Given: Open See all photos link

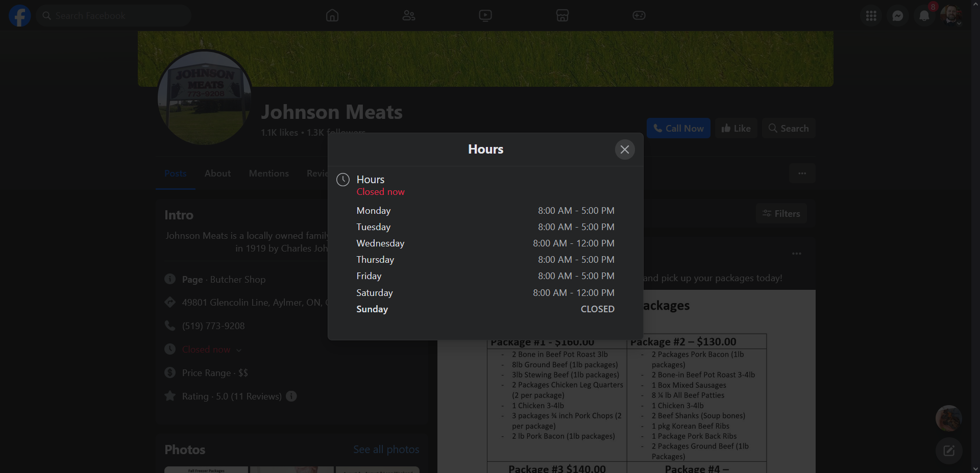Looking at the screenshot, I should pyautogui.click(x=386, y=450).
